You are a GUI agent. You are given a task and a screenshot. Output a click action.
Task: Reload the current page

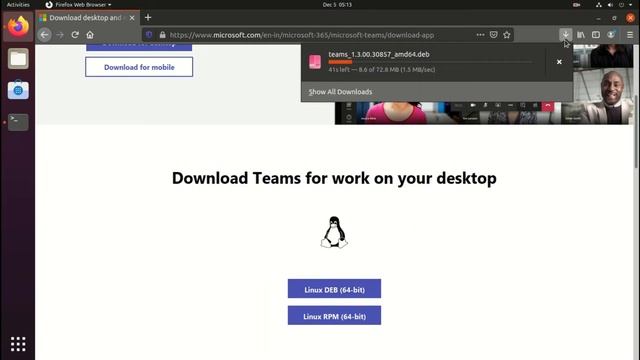(x=75, y=35)
